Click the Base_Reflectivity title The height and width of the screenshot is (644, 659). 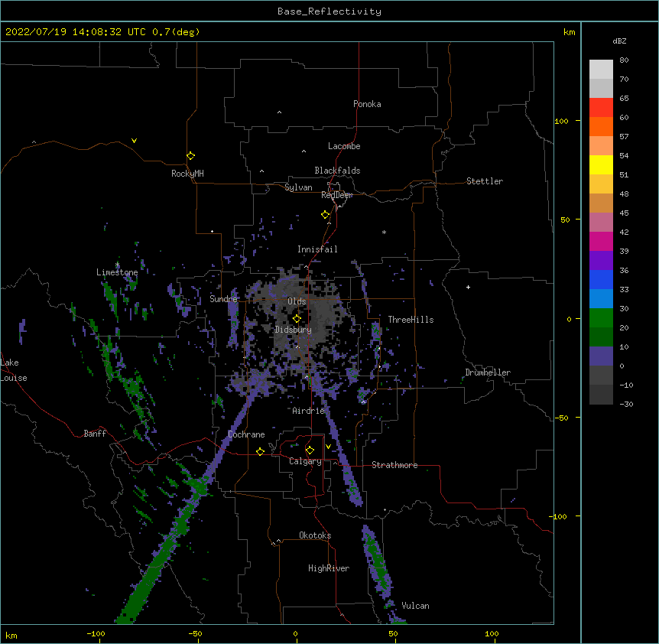(x=329, y=11)
